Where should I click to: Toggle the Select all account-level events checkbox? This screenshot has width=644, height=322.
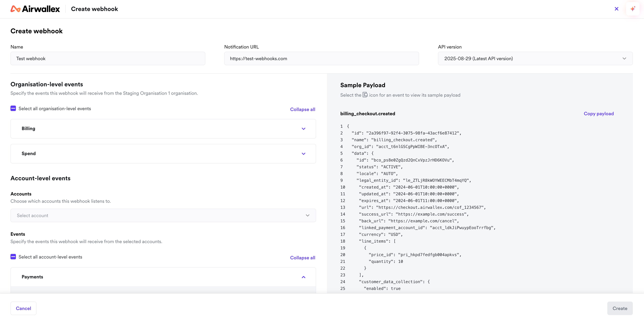13,257
